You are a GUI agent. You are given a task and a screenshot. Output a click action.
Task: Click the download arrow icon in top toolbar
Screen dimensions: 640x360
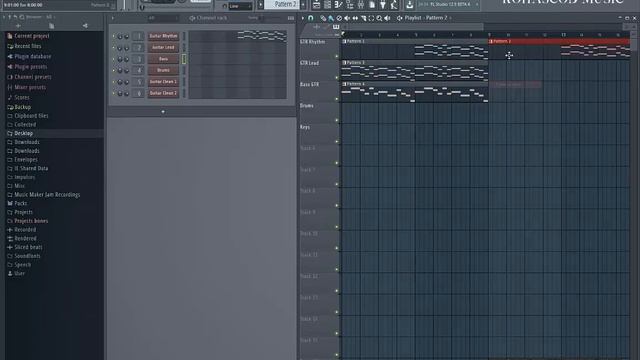tap(409, 5)
